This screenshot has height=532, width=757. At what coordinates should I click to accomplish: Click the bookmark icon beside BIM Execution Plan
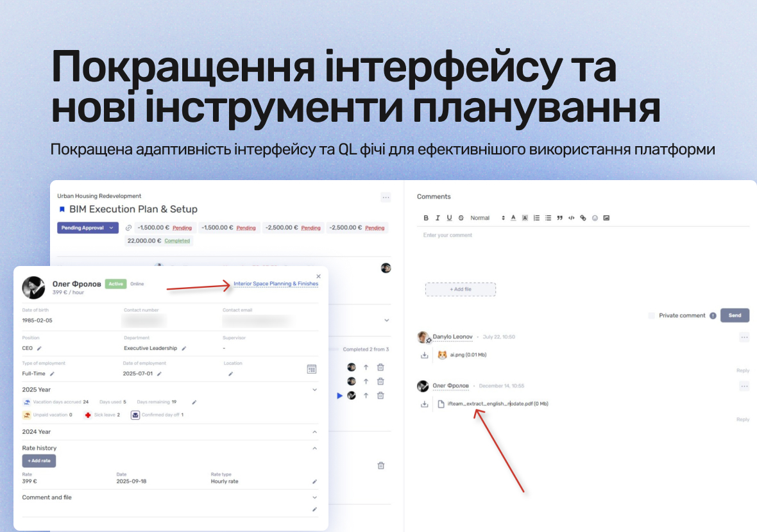(x=62, y=210)
